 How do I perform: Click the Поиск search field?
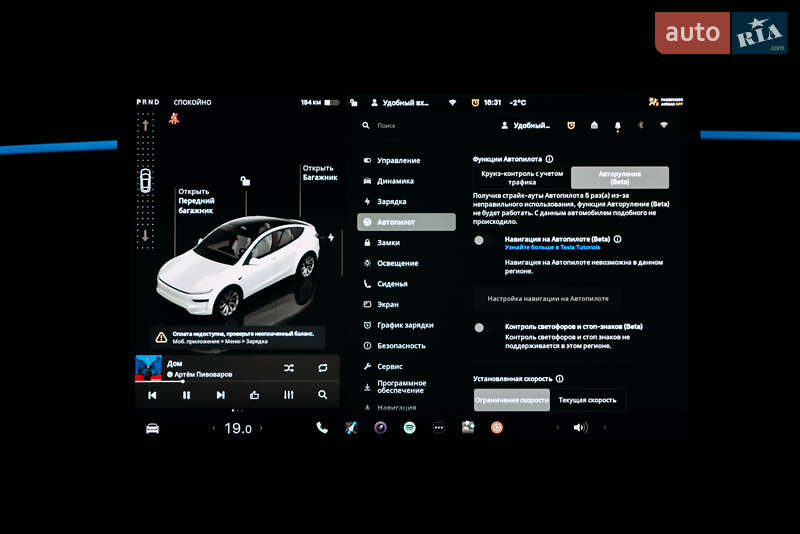coord(423,125)
